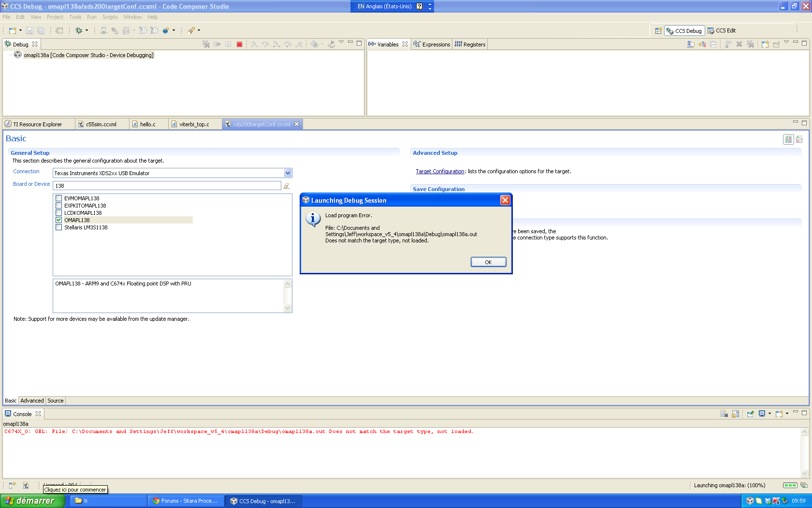812x508 pixels.
Task: Open the Project menu
Action: pyautogui.click(x=55, y=17)
